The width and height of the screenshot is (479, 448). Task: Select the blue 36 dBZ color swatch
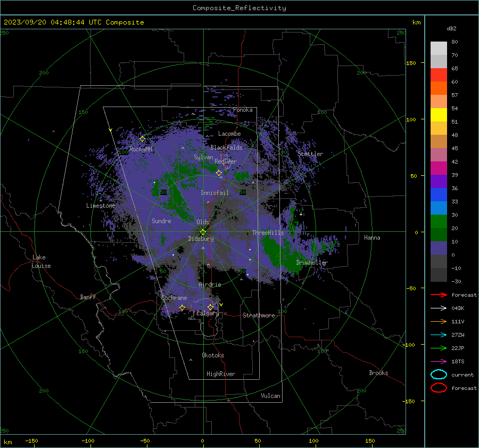click(439, 194)
